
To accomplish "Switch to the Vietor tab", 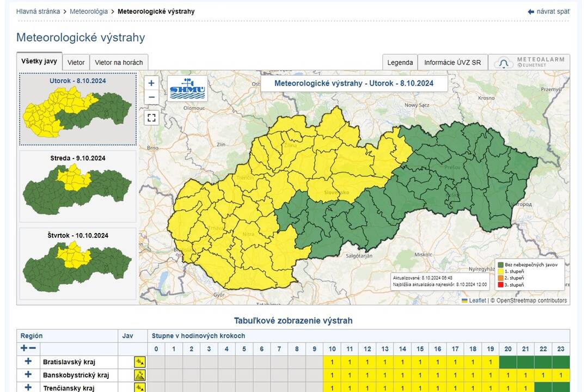I will [x=76, y=63].
